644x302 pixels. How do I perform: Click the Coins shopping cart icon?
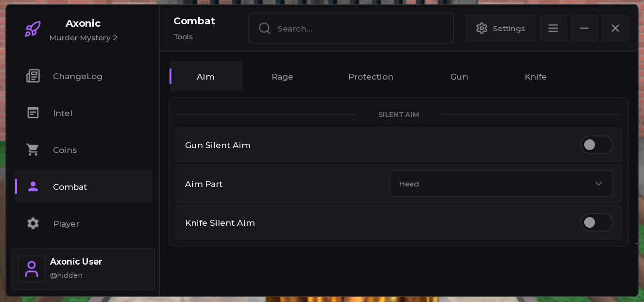33,150
